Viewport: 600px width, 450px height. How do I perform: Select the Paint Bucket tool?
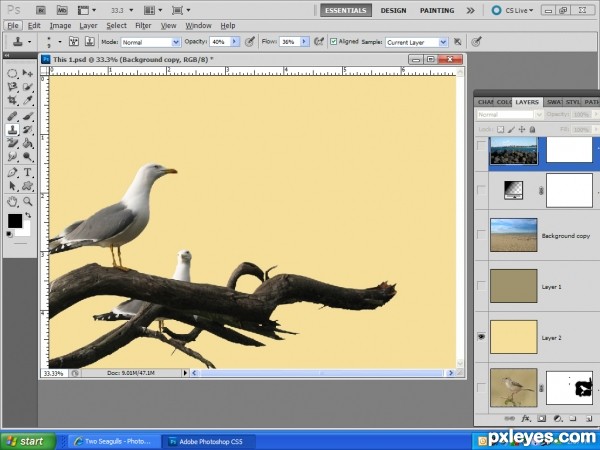[28, 143]
